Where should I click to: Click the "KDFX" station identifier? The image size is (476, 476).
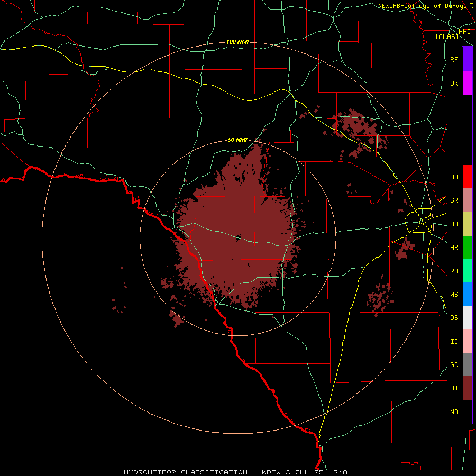271,472
